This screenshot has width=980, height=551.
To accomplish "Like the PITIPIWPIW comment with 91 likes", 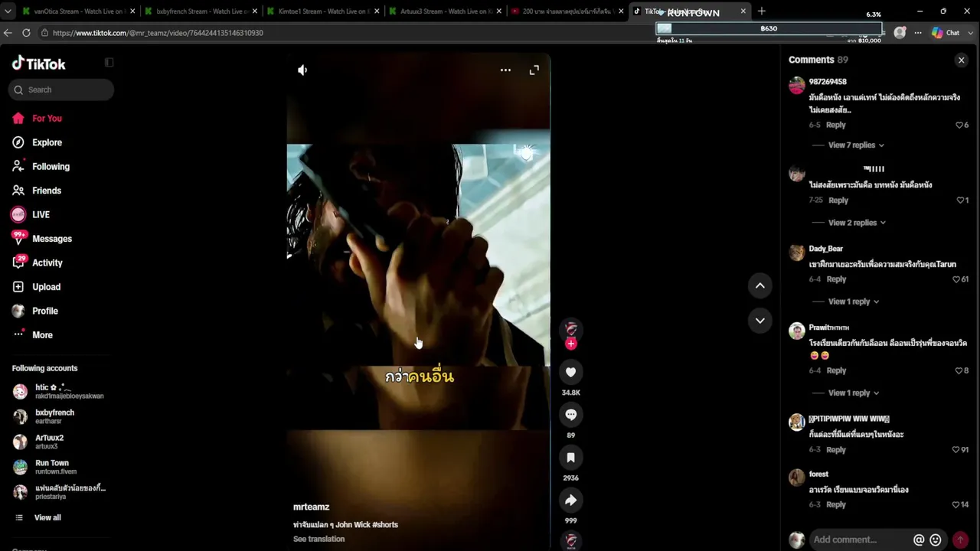I will tap(956, 450).
